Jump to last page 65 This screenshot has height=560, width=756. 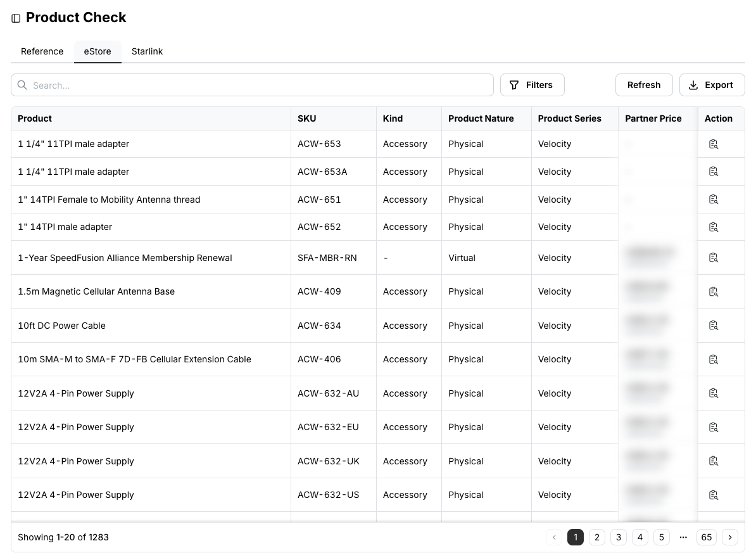coord(707,537)
